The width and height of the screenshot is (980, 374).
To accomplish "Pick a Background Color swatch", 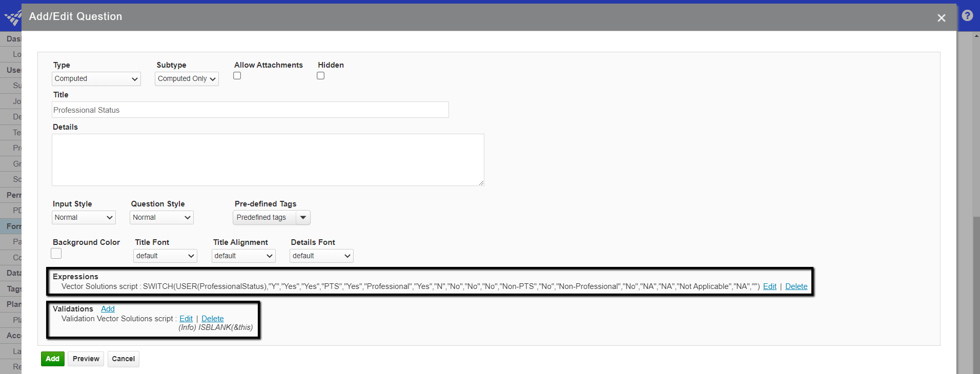I will [56, 254].
